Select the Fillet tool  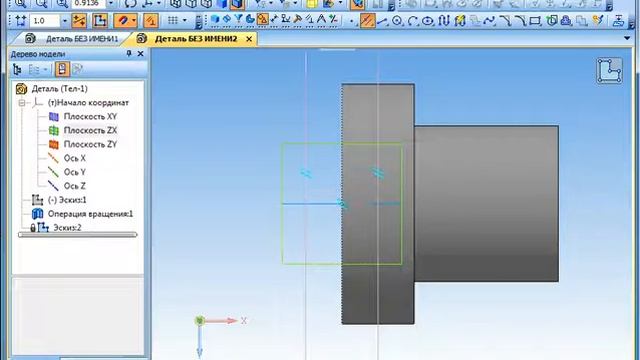tap(521, 20)
